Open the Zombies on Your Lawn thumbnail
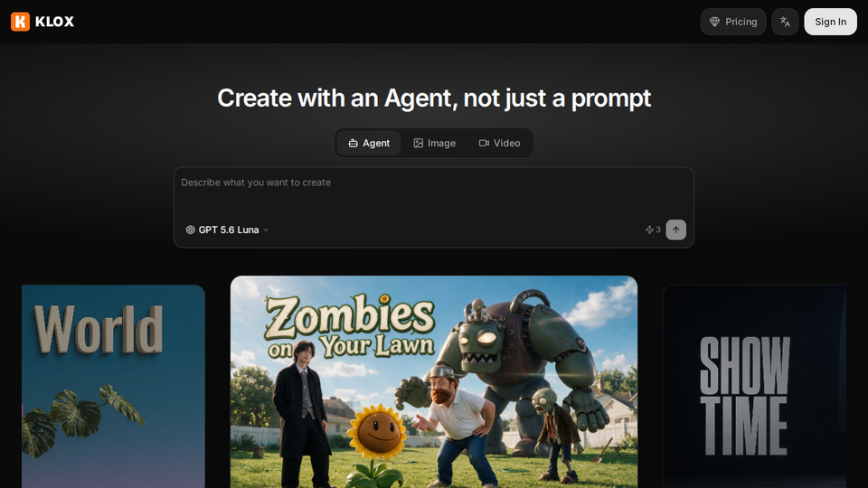The height and width of the screenshot is (488, 868). coord(433,381)
